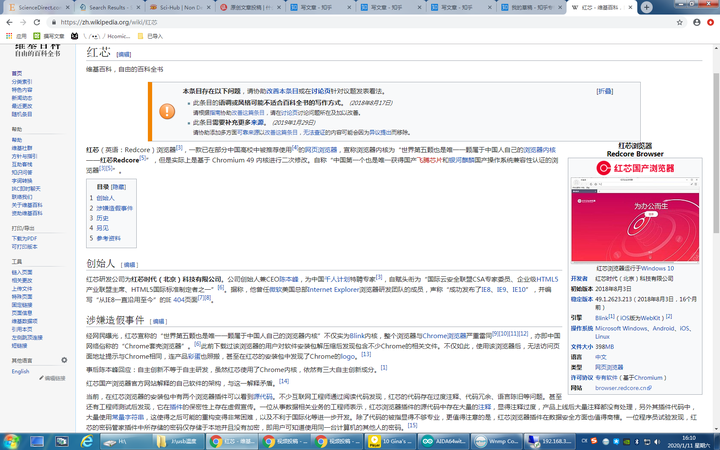This screenshot has width=720, height=450.
Task: Click 引用本页 in the sidebar tools
Action: (22, 330)
